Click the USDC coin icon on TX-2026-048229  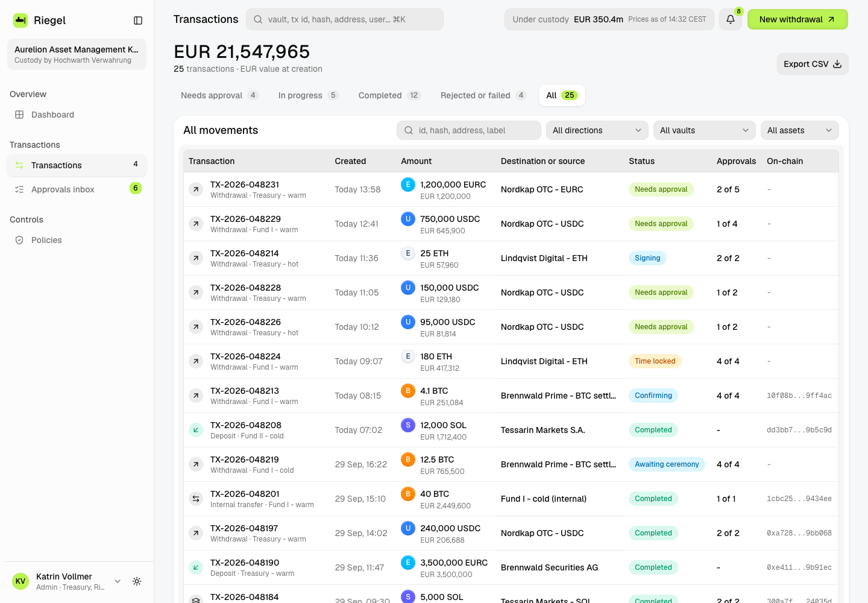[x=408, y=219]
